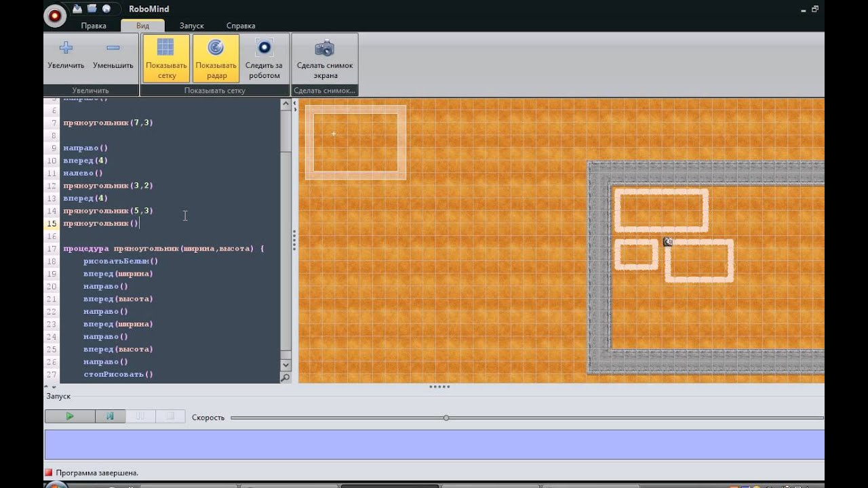The height and width of the screenshot is (488, 868).
Task: Click the globe icon in quick access bar
Action: click(x=106, y=9)
